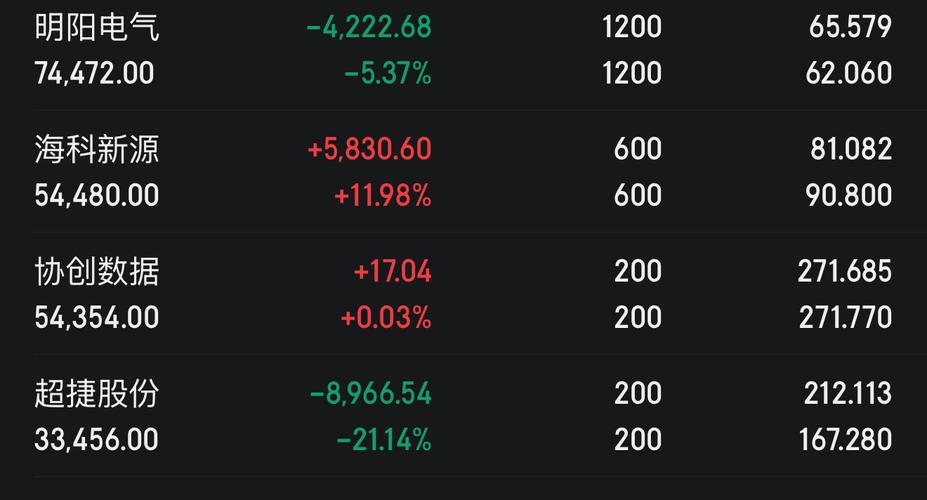
Task: Open the 超捷股份 stock row
Action: pyautogui.click(x=97, y=394)
